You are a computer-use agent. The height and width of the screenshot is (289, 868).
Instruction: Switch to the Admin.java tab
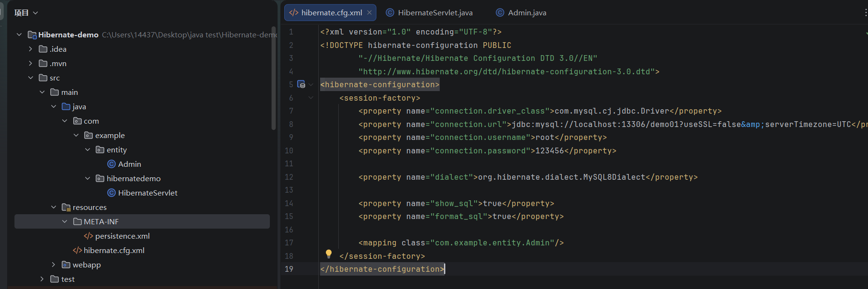coord(522,13)
